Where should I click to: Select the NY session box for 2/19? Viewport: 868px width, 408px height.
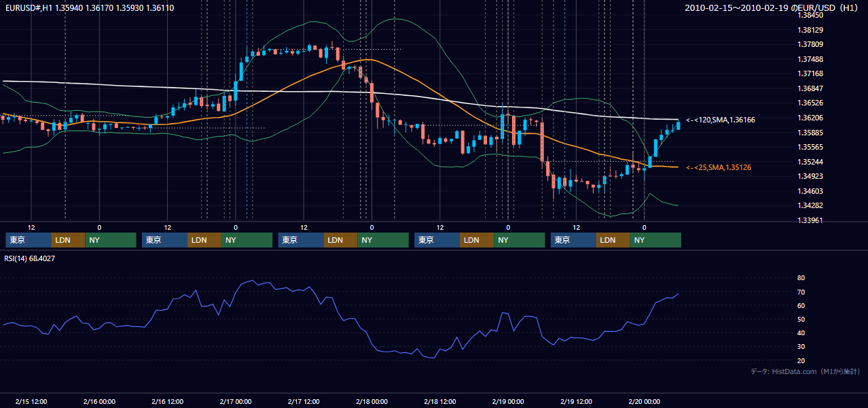pyautogui.click(x=655, y=240)
